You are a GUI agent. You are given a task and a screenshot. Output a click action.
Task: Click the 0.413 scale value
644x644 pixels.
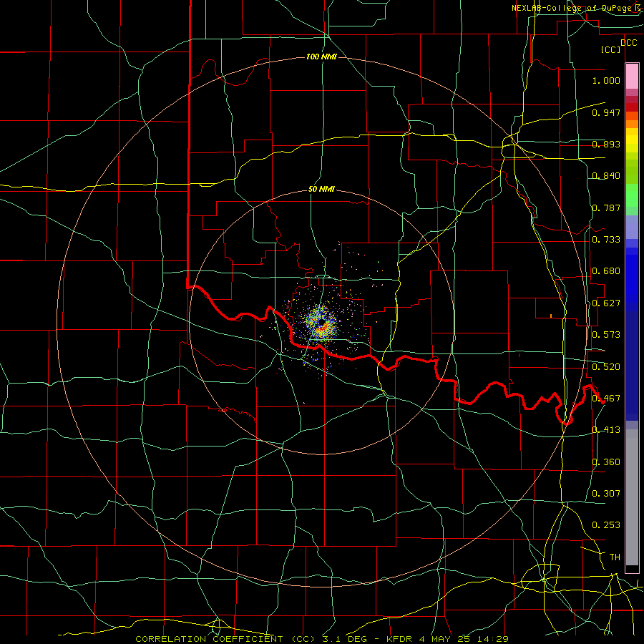tap(606, 430)
